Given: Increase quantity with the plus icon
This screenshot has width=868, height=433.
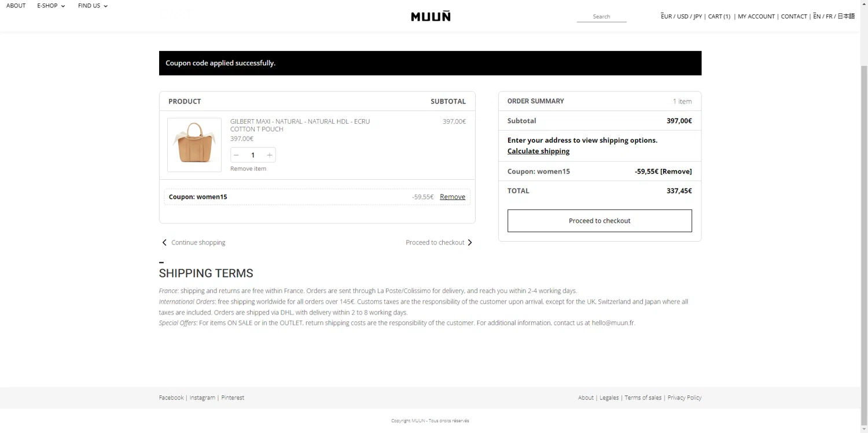Looking at the screenshot, I should [x=269, y=155].
